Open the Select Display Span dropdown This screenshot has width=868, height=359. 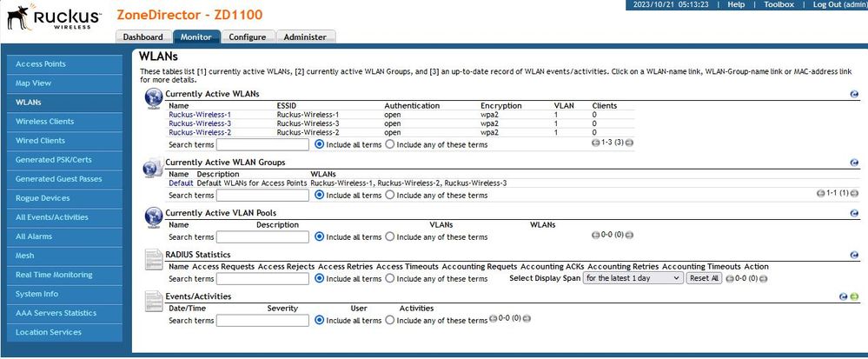coord(633,278)
